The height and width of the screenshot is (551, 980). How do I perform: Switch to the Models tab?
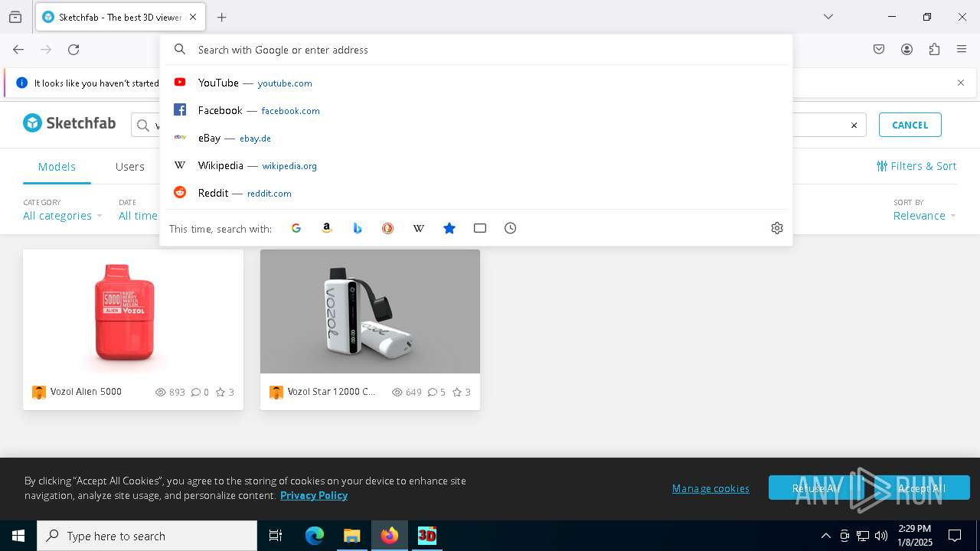tap(57, 167)
